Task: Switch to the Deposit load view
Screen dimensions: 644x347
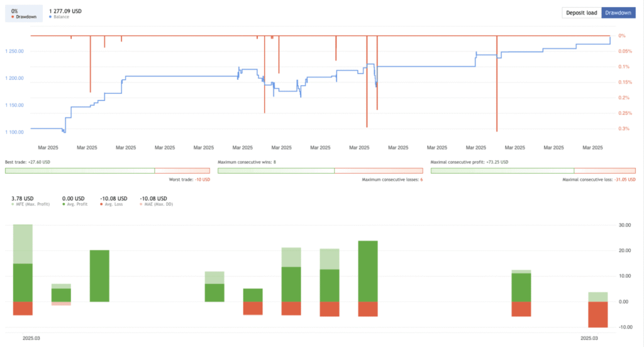Action: click(582, 13)
